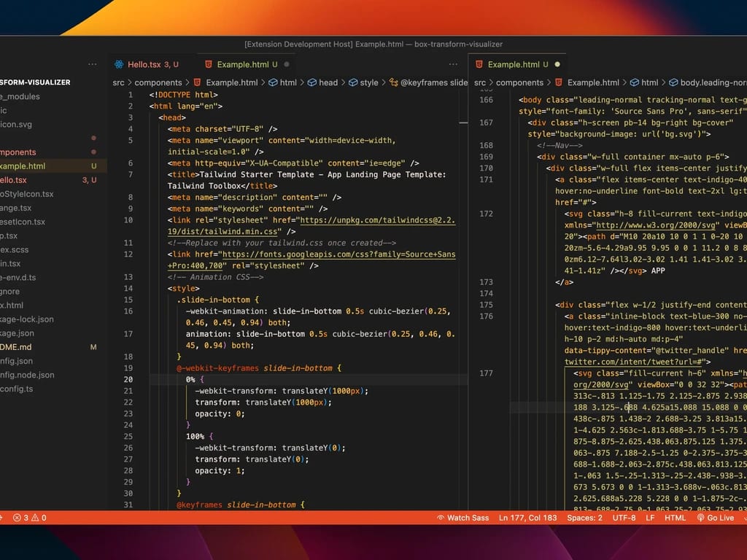The height and width of the screenshot is (560, 747).
Task: Click the style cube icon in breadcrumb
Action: [353, 82]
